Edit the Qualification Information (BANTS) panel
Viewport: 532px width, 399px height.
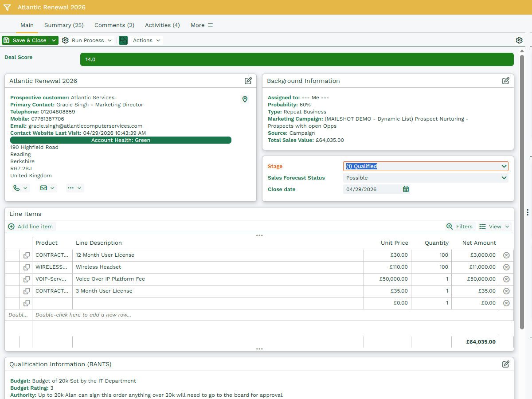tap(506, 364)
